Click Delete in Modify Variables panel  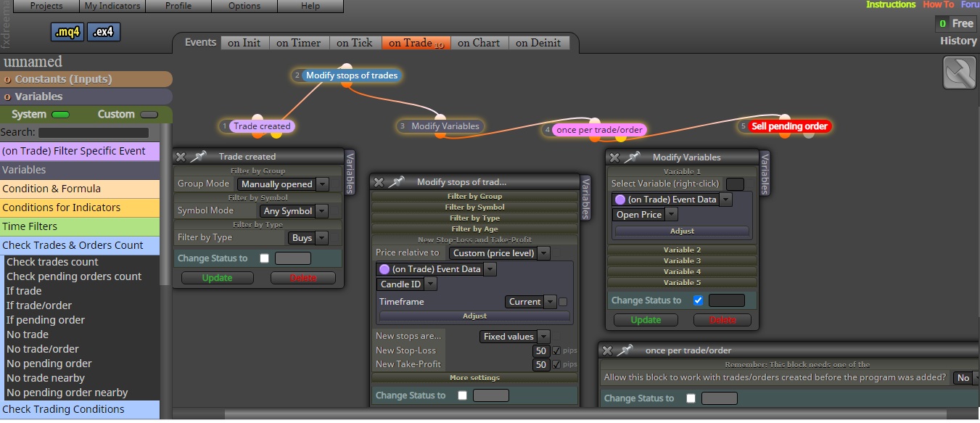click(722, 320)
